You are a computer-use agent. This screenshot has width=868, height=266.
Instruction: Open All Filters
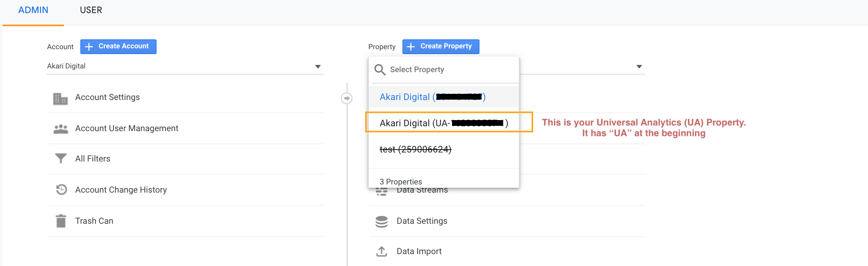93,159
